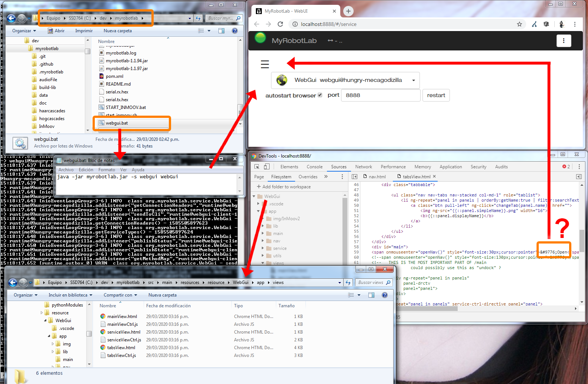Select webgui.bat in the top Explorer

point(117,123)
